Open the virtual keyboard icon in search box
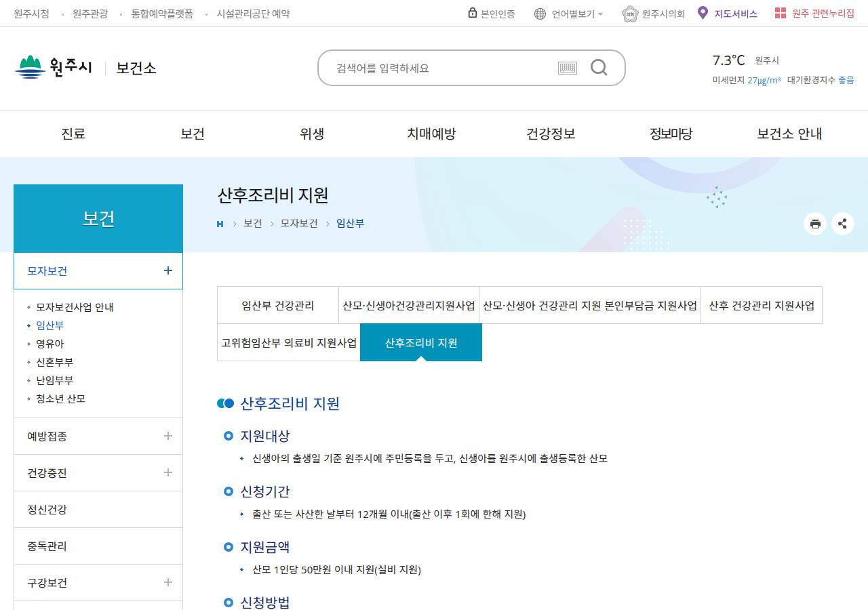This screenshot has height=610, width=868. tap(568, 68)
